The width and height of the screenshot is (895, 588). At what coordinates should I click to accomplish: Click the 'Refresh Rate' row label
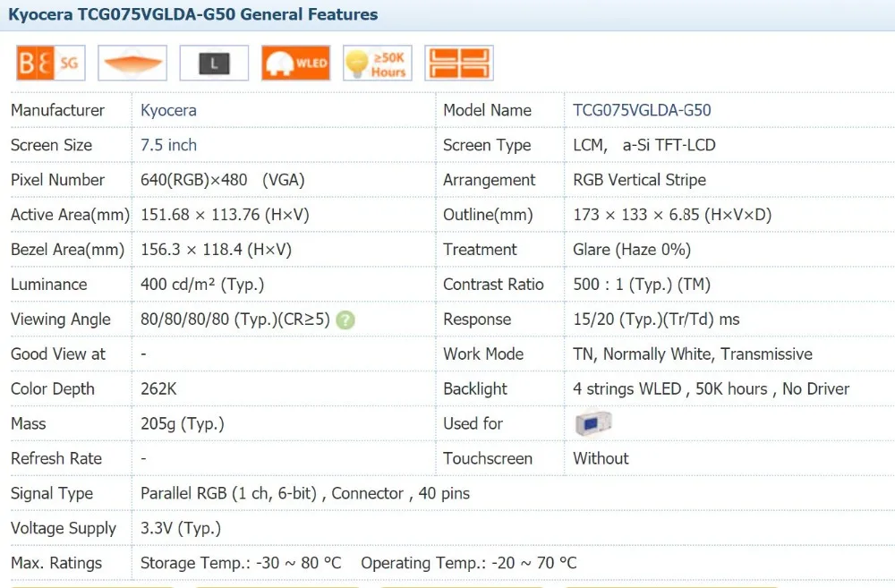pyautogui.click(x=56, y=458)
